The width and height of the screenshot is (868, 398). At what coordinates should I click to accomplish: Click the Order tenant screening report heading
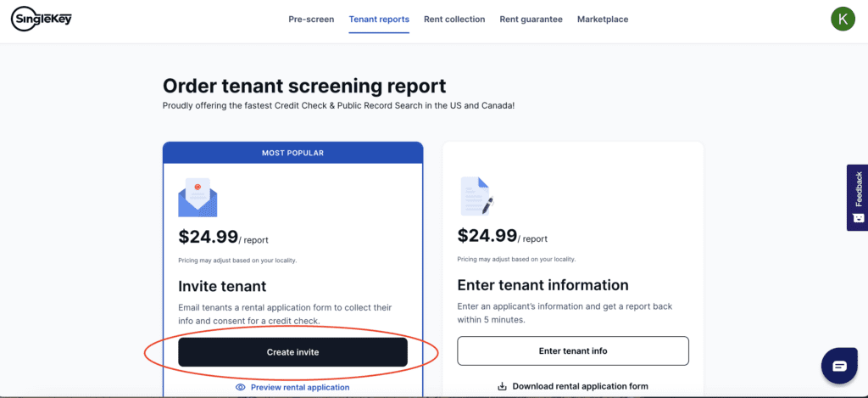[304, 86]
